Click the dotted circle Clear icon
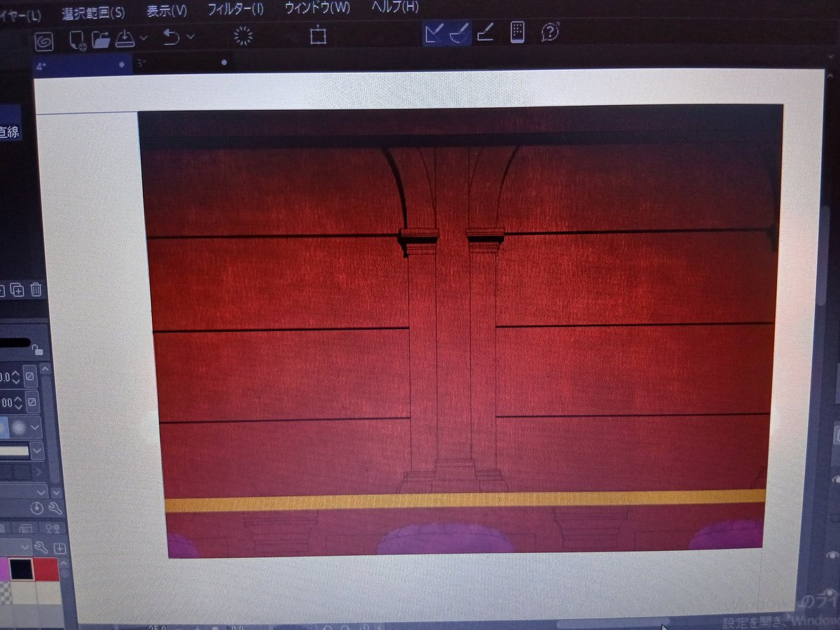The width and height of the screenshot is (840, 630). [243, 36]
